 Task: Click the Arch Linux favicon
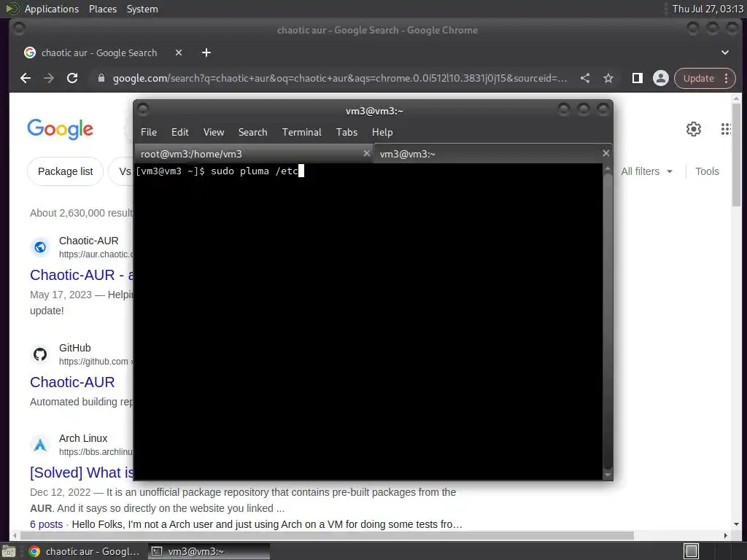click(x=40, y=445)
